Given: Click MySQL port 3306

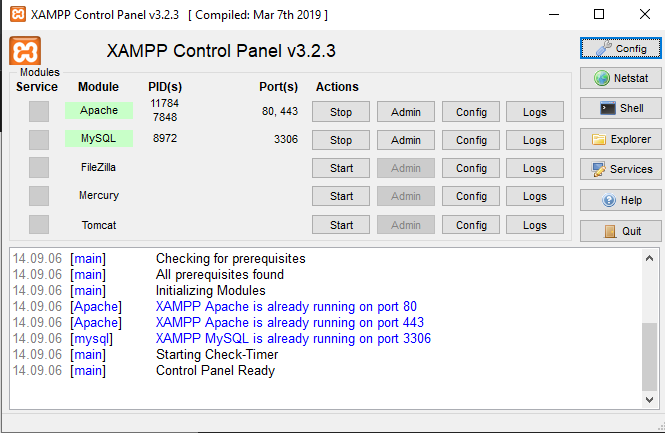Looking at the screenshot, I should [286, 139].
